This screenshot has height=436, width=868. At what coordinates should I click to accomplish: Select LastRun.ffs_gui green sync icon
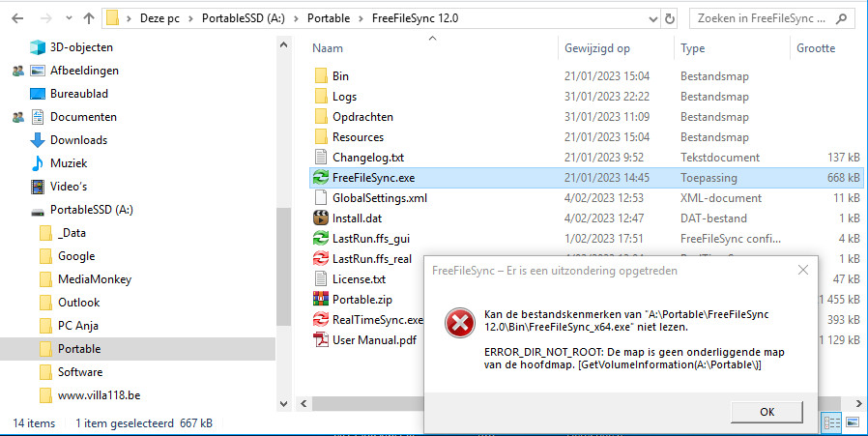coord(321,239)
